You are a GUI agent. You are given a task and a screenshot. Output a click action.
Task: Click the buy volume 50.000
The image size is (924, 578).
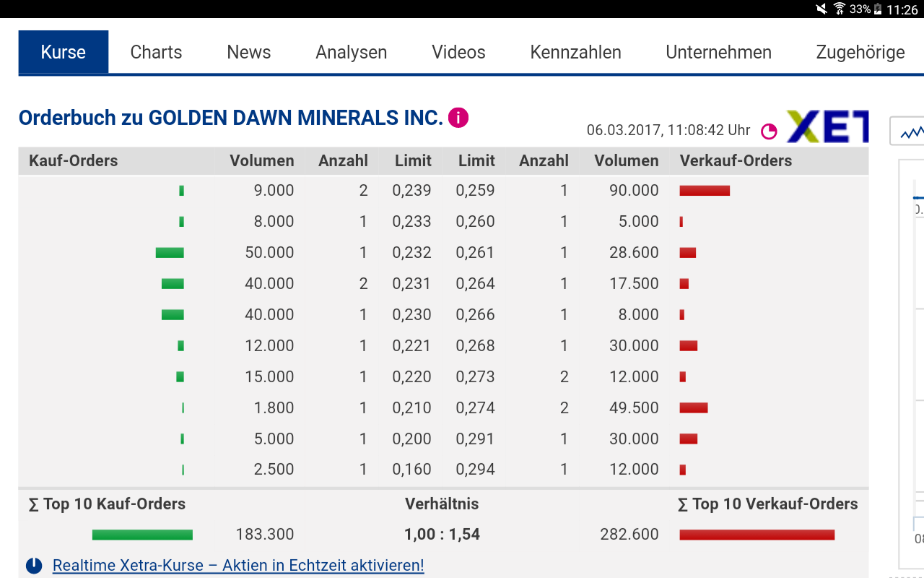tap(269, 253)
